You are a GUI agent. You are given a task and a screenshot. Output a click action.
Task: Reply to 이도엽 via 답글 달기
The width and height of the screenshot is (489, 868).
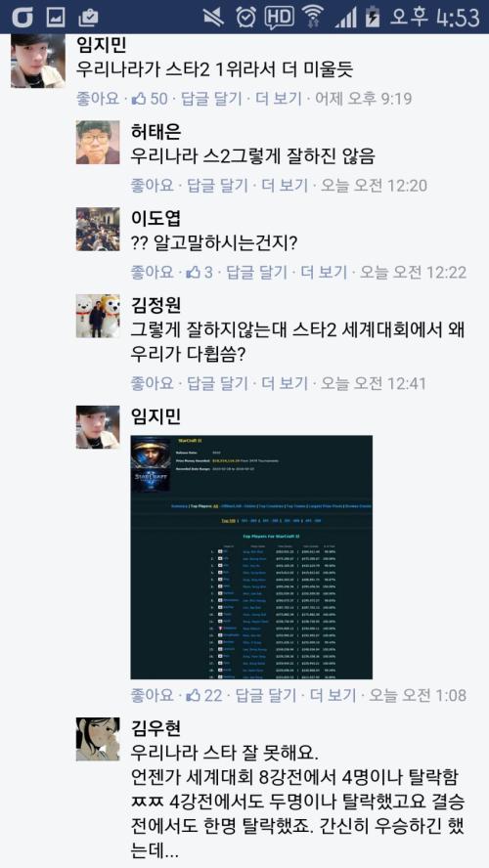click(x=257, y=273)
